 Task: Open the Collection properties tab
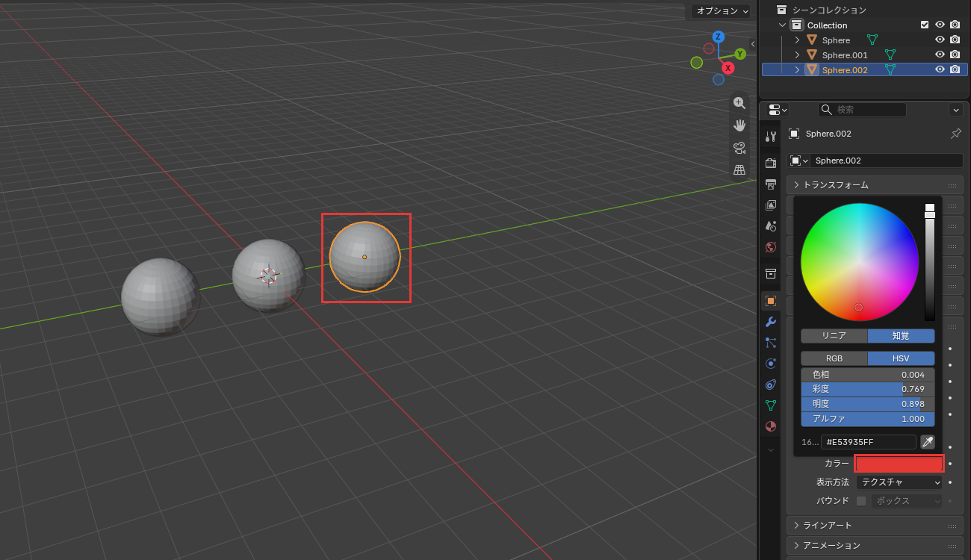click(771, 273)
